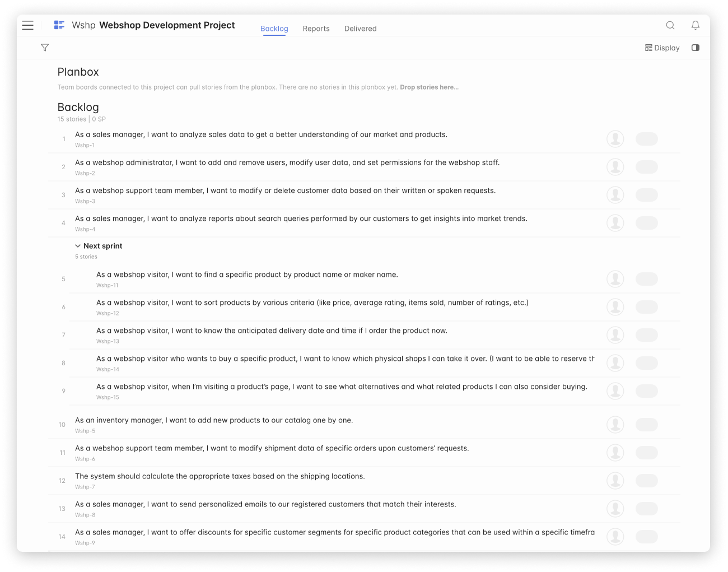Select the Backlog tab
728x572 pixels.
pyautogui.click(x=274, y=29)
